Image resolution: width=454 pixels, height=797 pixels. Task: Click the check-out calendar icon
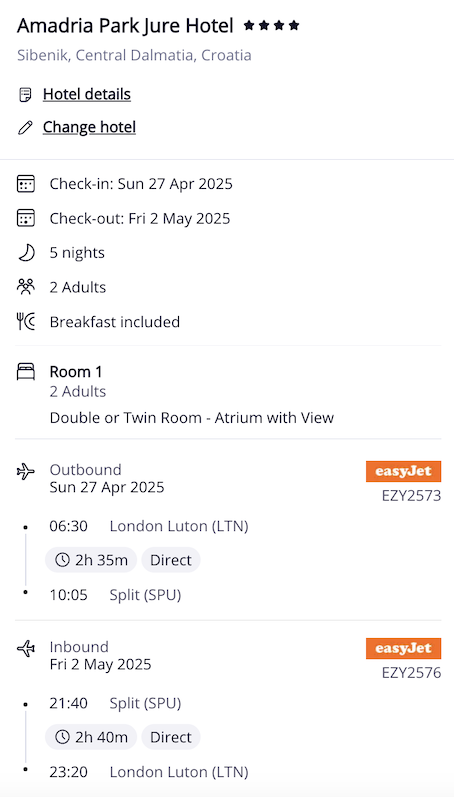click(x=26, y=218)
